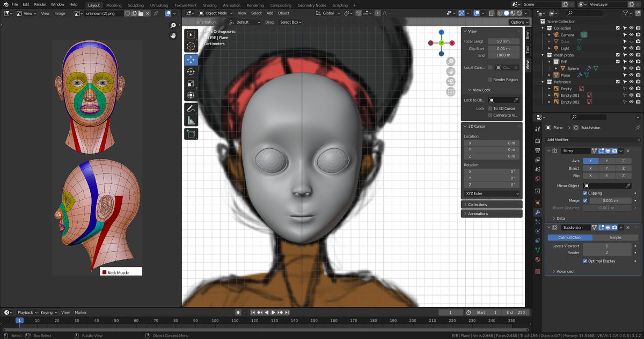Open the Modifier properties wrench tab
The image size is (644, 339).
538,213
